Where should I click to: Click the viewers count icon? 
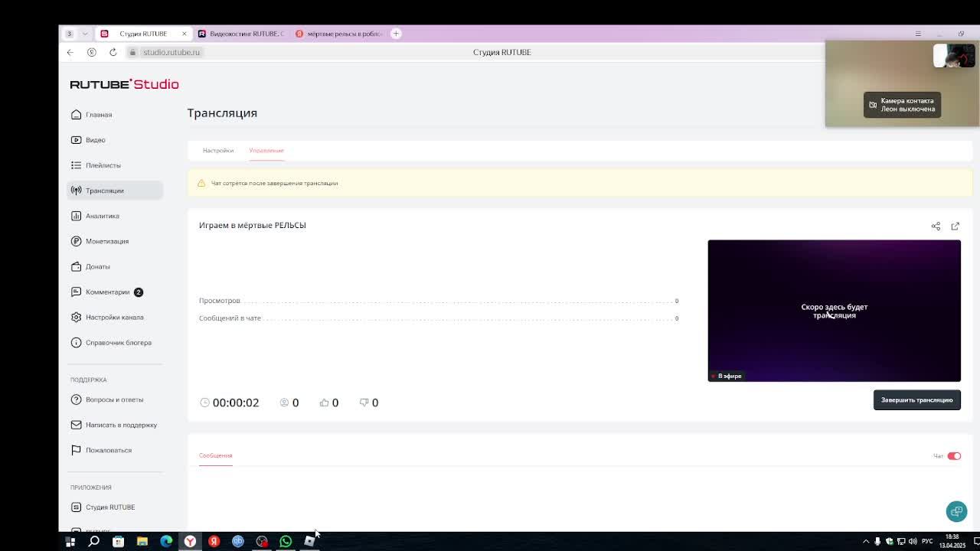(284, 403)
